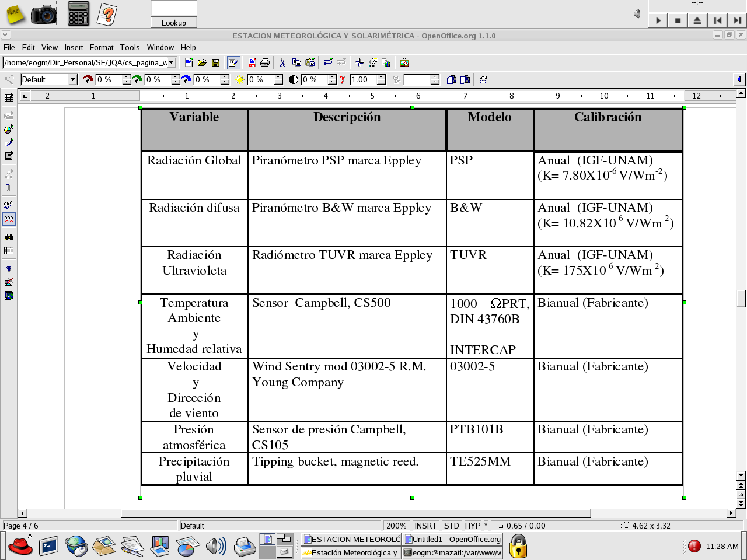This screenshot has height=560, width=747.
Task: Run the spellcheck ABC checkmark icon
Action: tap(9, 205)
